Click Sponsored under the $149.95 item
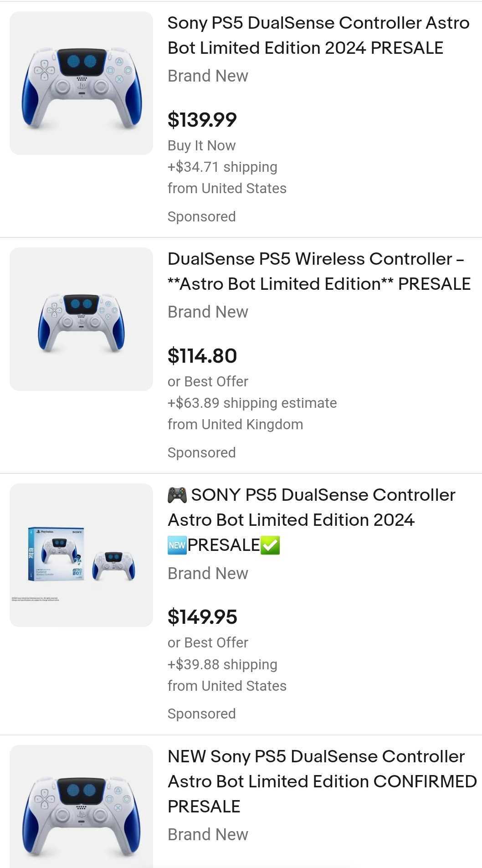This screenshot has height=868, width=482. pos(201,713)
